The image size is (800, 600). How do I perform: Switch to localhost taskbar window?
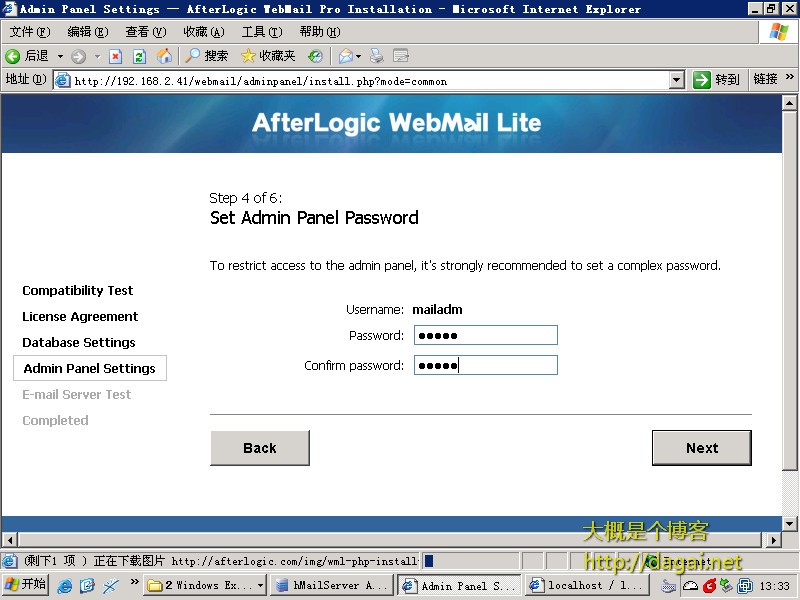coord(587,585)
